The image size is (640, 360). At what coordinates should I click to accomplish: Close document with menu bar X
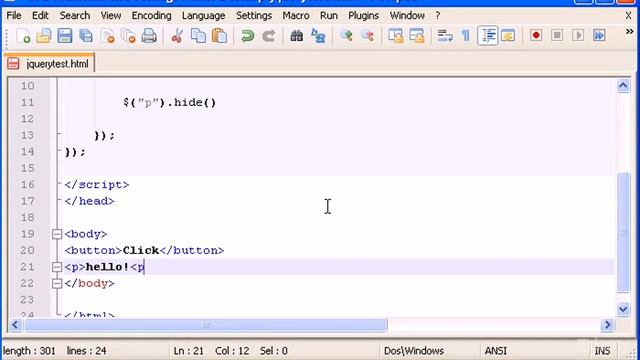[629, 16]
